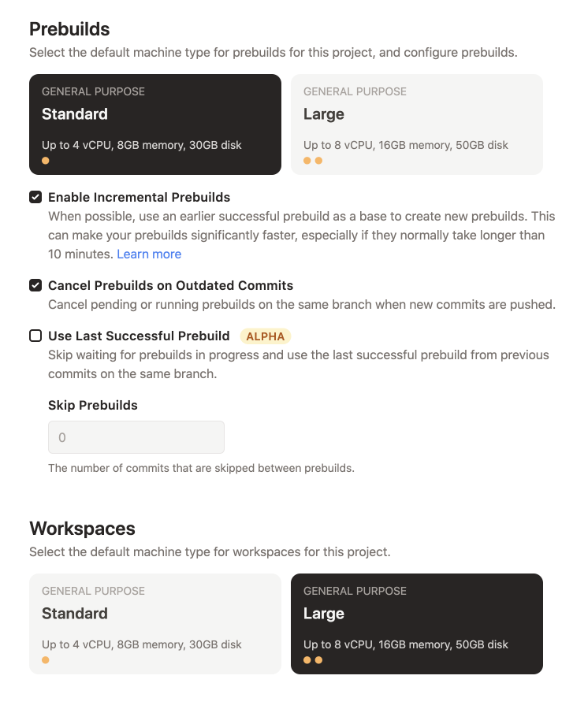Click the orange dot on Standard prebuild card
588x709 pixels.
click(45, 160)
